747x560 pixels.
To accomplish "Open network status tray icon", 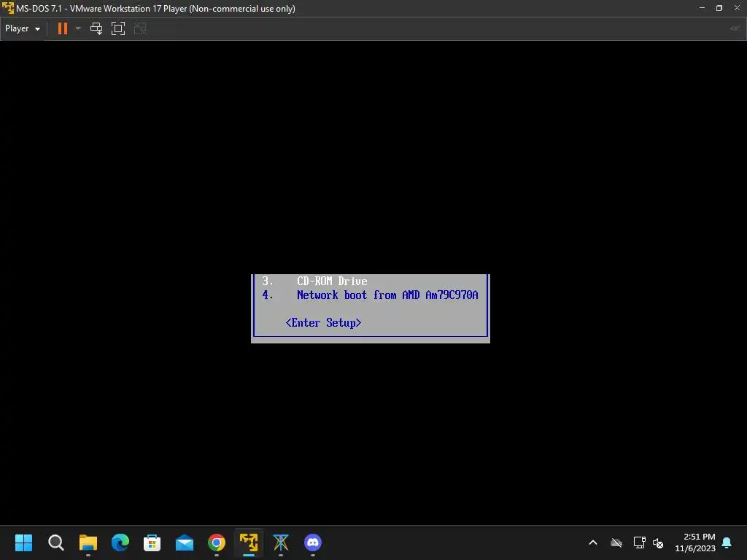I will point(639,542).
